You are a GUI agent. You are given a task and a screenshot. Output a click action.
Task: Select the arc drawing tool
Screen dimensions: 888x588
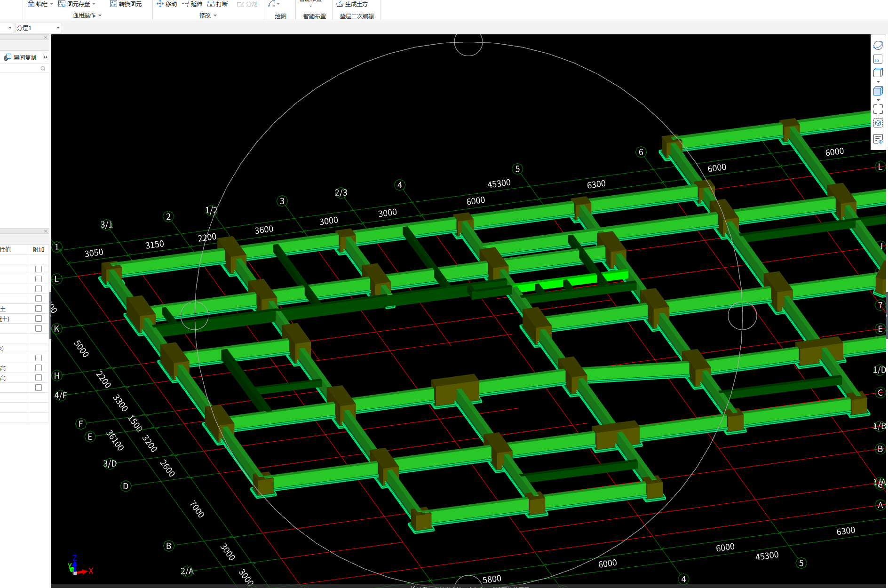(271, 4)
